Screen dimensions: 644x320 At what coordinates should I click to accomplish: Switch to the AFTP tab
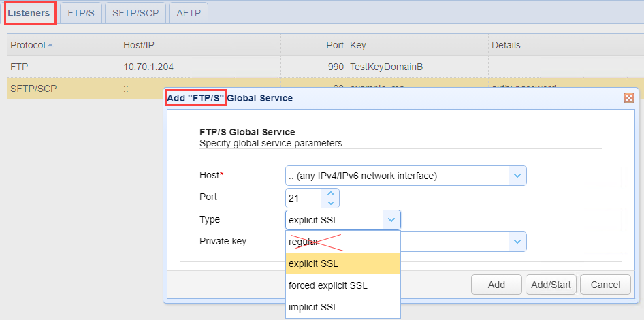(x=189, y=13)
